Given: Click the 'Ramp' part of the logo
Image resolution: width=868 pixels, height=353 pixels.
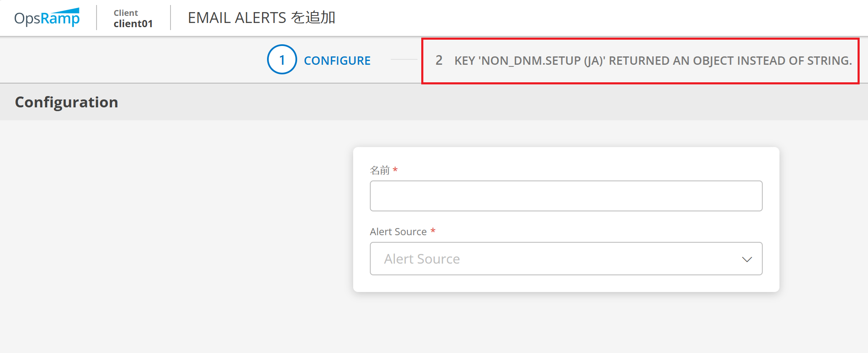Looking at the screenshot, I should (60, 18).
